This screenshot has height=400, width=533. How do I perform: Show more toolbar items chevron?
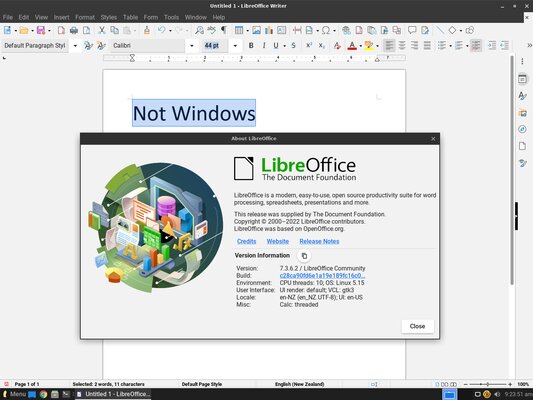tap(529, 46)
